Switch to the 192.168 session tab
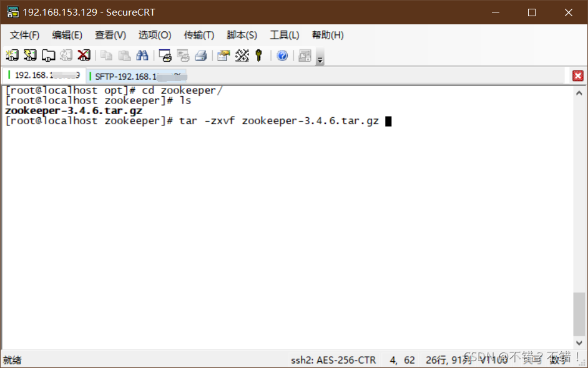 (x=44, y=75)
